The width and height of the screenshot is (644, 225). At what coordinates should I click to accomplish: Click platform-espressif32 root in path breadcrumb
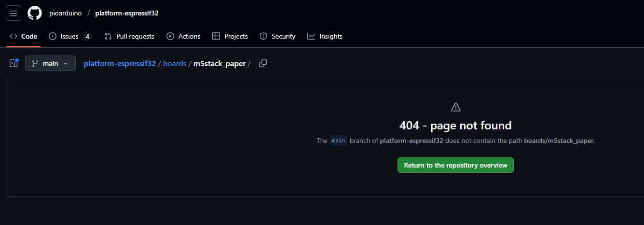pyautogui.click(x=120, y=64)
